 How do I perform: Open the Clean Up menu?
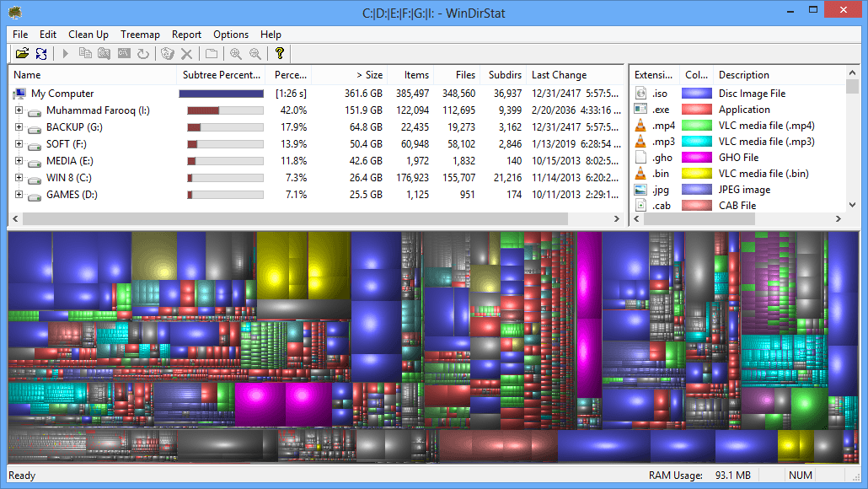pyautogui.click(x=88, y=35)
